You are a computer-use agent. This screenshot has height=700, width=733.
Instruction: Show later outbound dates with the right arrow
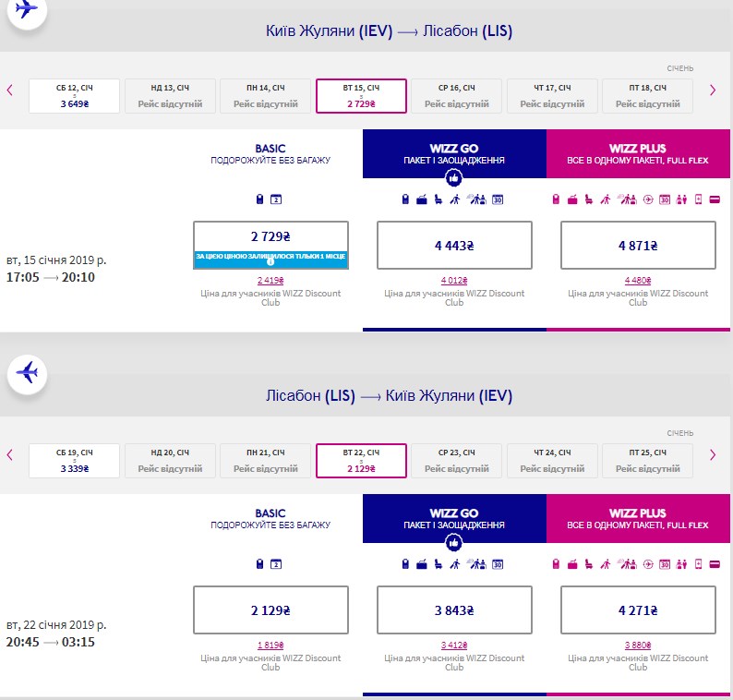(x=712, y=91)
